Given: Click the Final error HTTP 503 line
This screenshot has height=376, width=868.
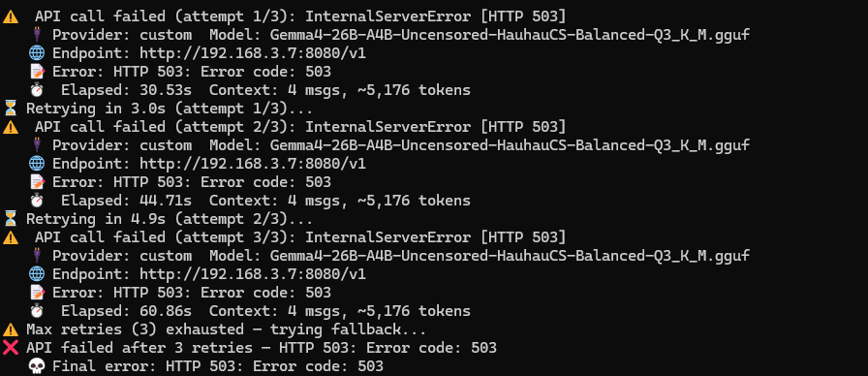Looking at the screenshot, I should [218, 366].
